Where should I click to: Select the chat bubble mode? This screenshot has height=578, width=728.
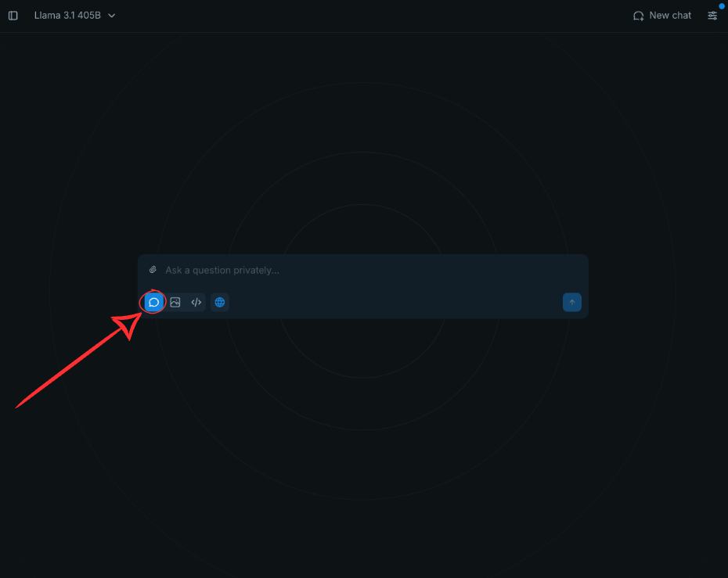pos(154,302)
